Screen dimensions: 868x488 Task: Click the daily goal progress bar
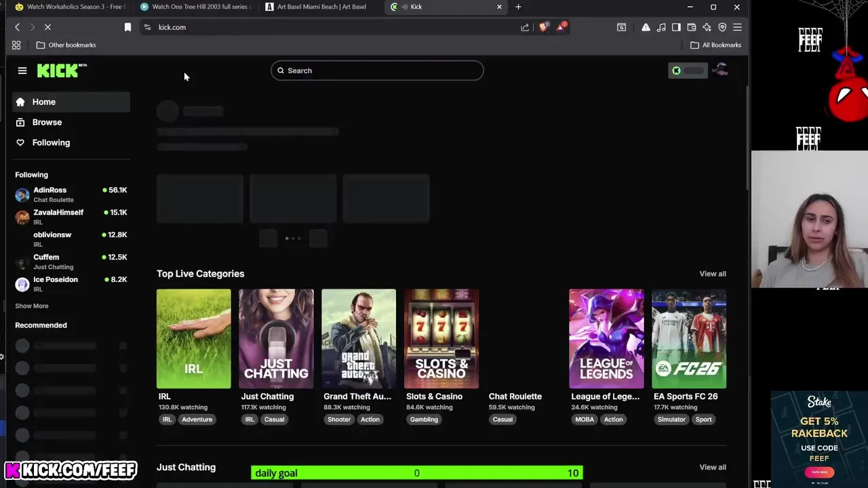[416, 473]
